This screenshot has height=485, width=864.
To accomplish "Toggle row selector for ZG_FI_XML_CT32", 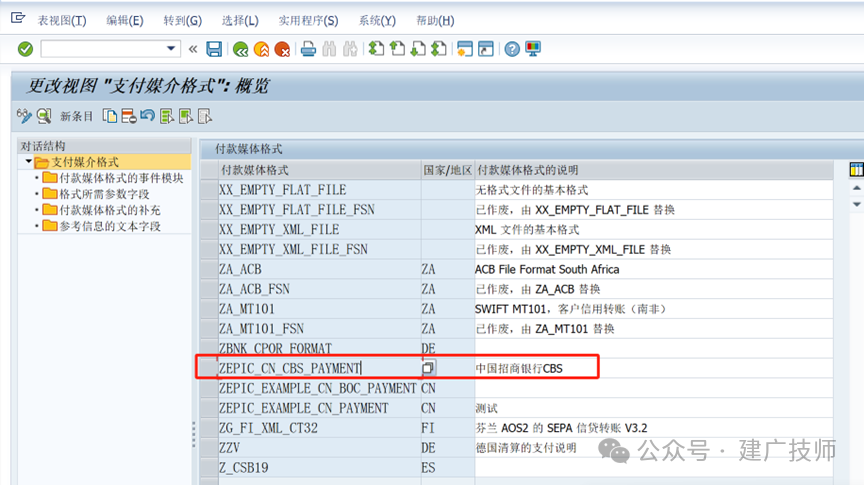I will (x=209, y=428).
